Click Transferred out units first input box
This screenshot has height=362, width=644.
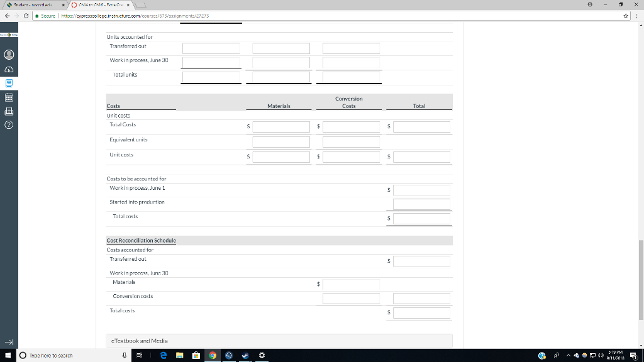point(211,48)
